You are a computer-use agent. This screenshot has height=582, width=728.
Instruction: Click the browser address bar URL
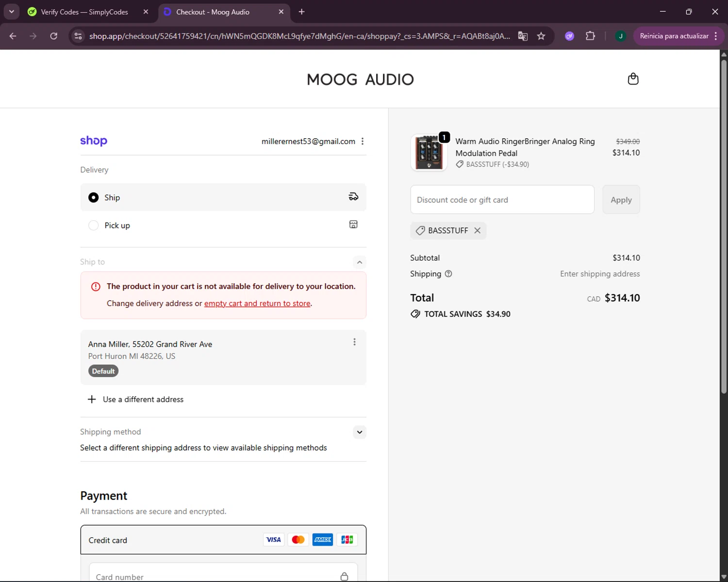point(299,36)
